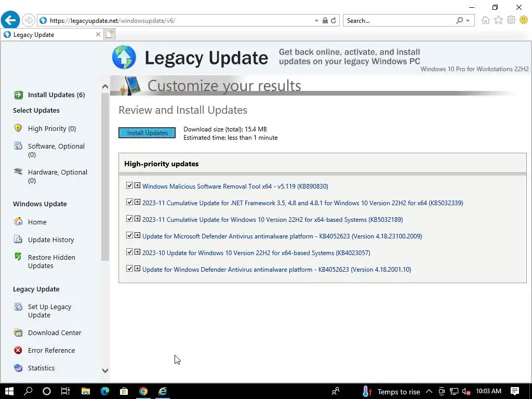Viewport: 532px width, 399px height.
Task: Expand details for .NET Framework KB5032339 update
Action: click(x=137, y=202)
